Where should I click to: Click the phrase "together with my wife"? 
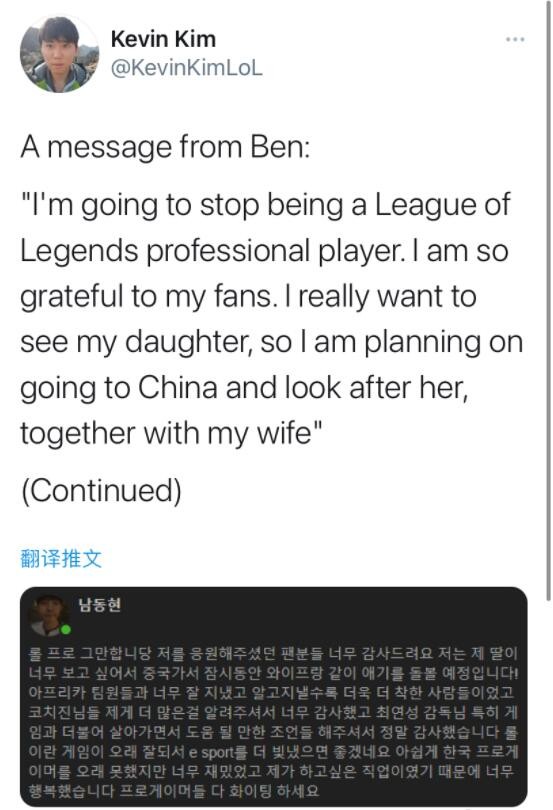166,432
